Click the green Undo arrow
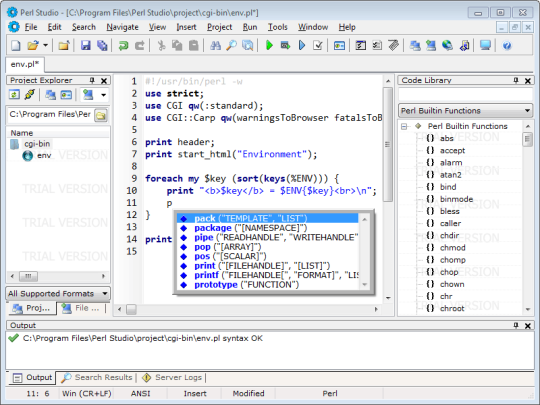 tap(123, 45)
